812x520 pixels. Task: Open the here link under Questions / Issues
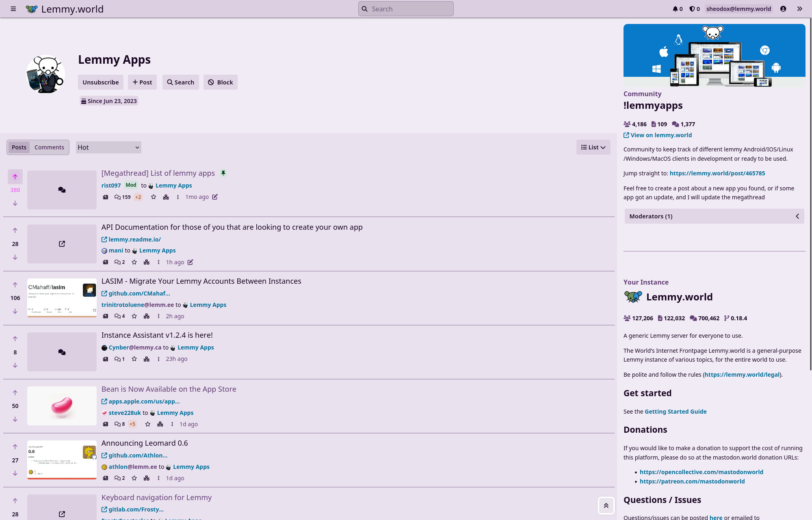716,518
